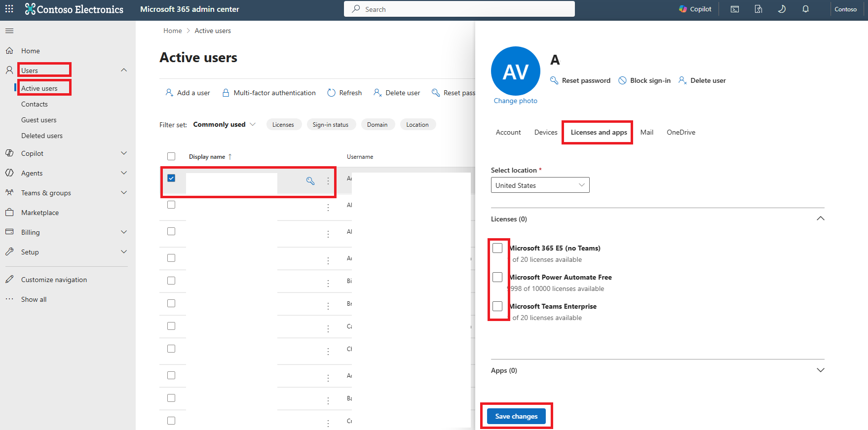Tick the checkbox for the 'Bi' username row
This screenshot has height=430, width=868.
[x=171, y=281]
